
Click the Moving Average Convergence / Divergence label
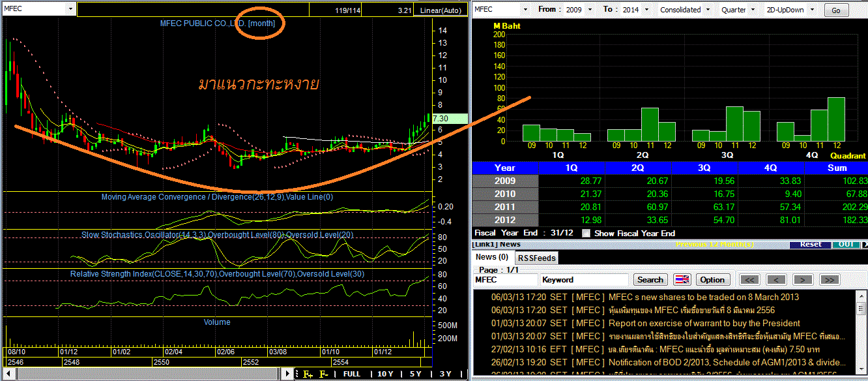click(217, 197)
